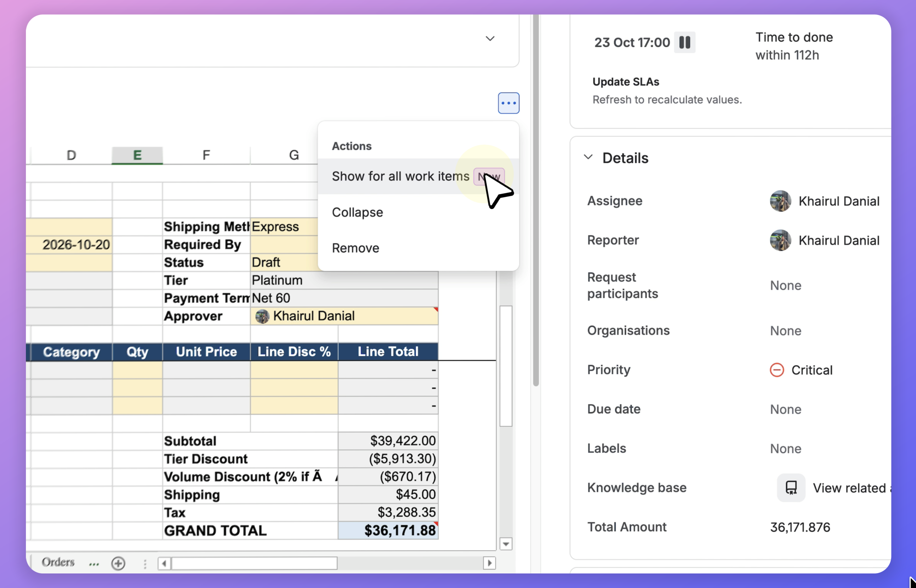Click the Tax $3,288.35 cell

[x=388, y=512]
